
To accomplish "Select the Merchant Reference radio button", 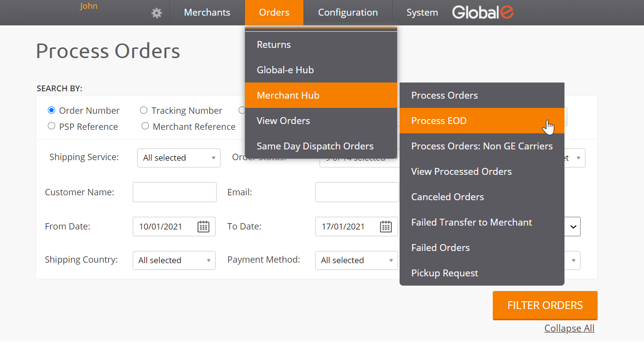I will pyautogui.click(x=145, y=126).
